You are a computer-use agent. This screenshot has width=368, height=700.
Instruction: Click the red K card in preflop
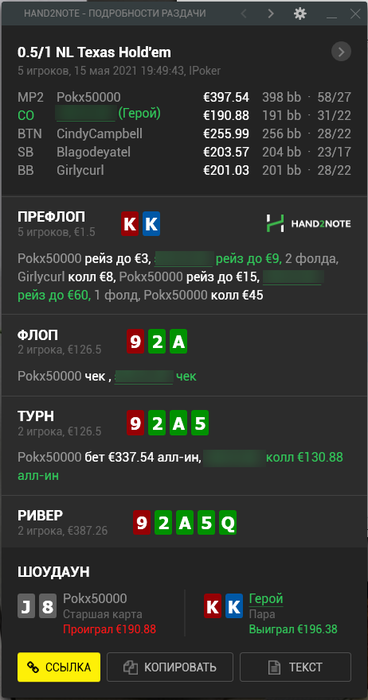pos(130,224)
